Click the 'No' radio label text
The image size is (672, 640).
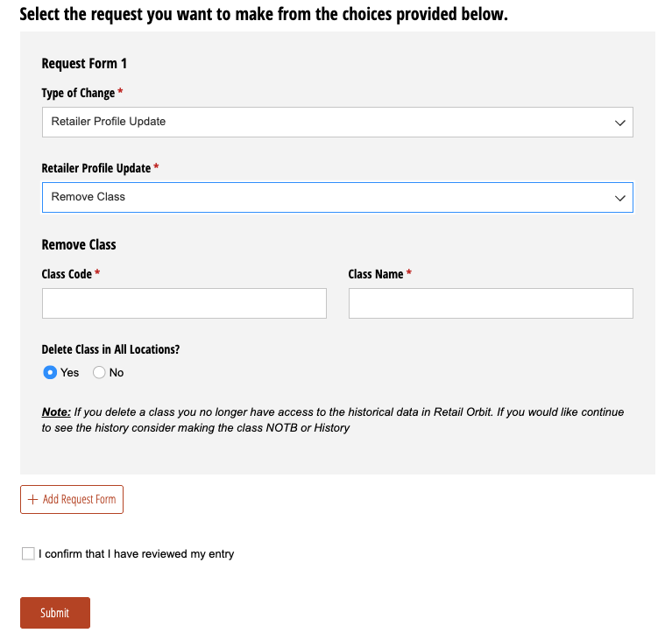117,373
